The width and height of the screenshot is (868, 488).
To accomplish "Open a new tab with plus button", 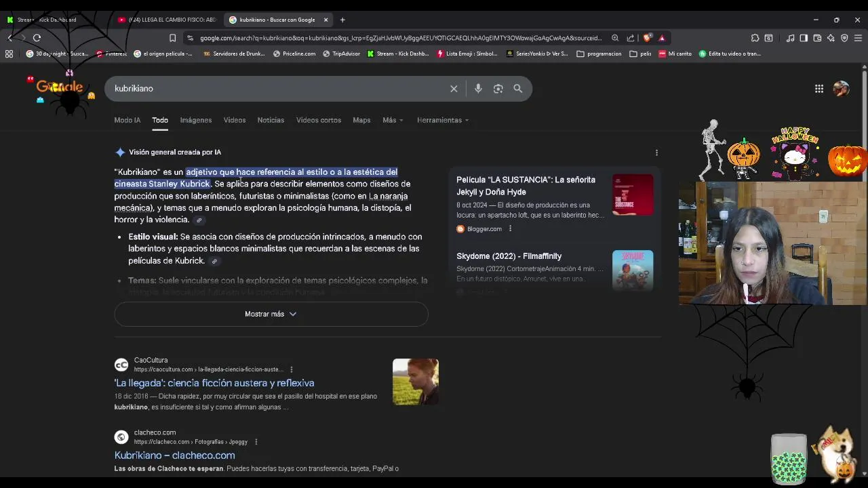I will (x=342, y=20).
